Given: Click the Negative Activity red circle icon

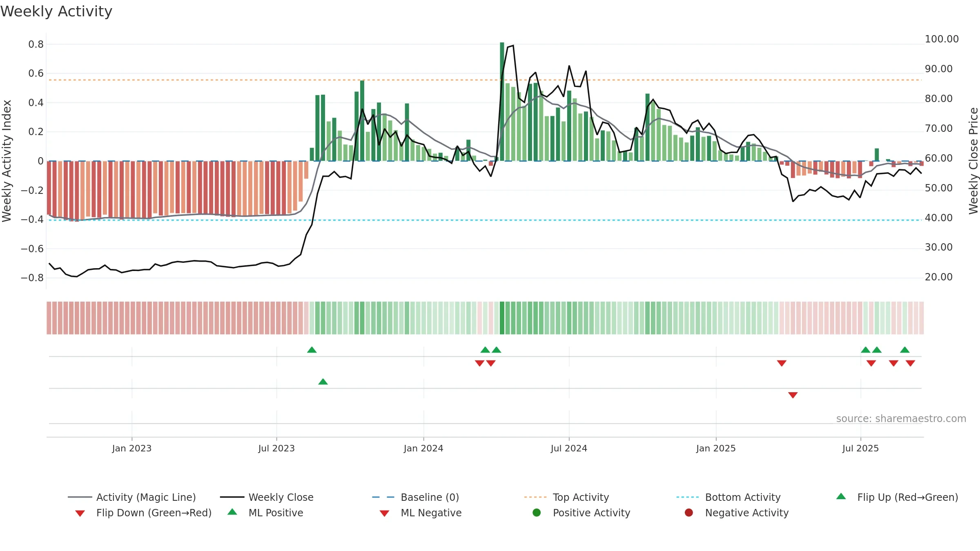Looking at the screenshot, I should point(689,513).
